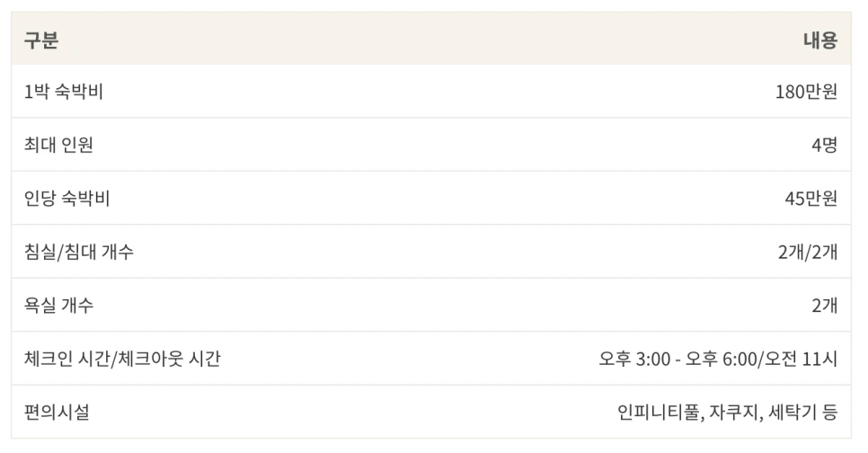Select the 침실/침대 개수 row label

[78, 252]
